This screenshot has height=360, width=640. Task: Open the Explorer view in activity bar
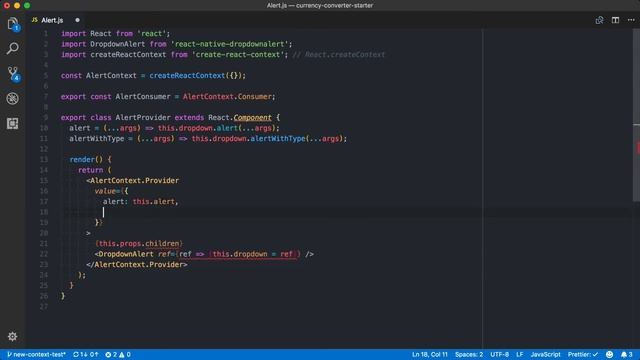click(x=13, y=24)
